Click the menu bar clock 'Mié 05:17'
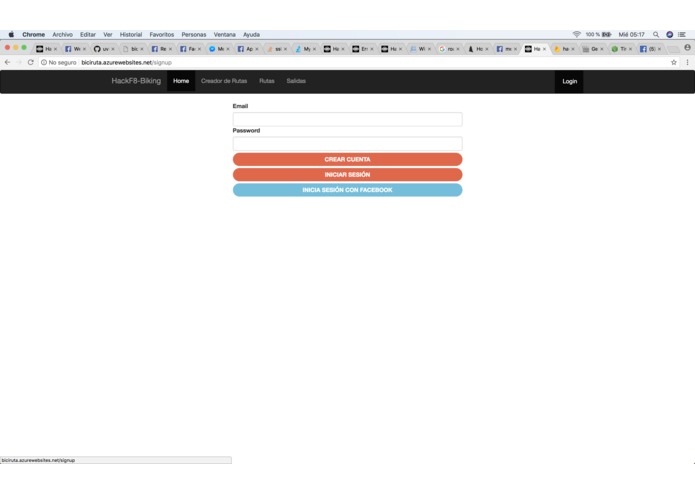This screenshot has height=494, width=695. pyautogui.click(x=632, y=35)
